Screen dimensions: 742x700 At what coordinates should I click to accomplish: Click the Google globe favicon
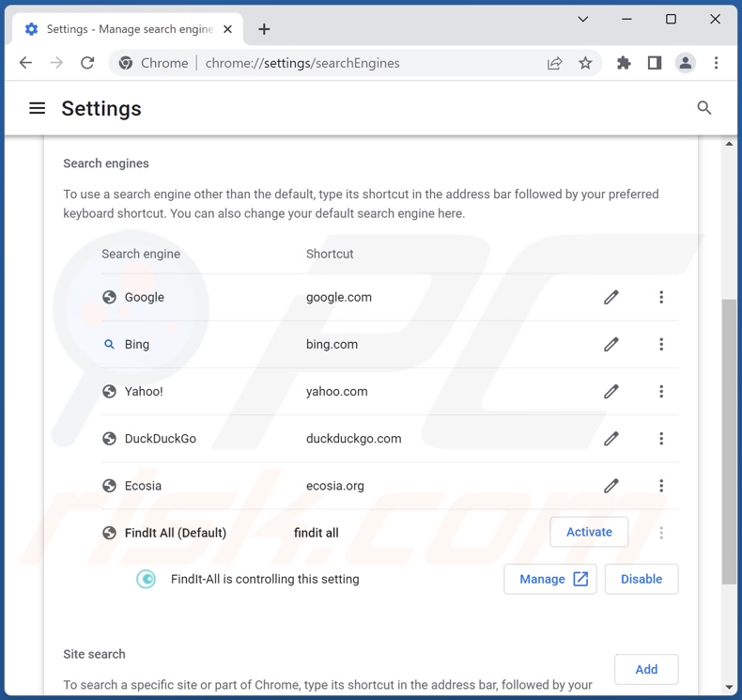(109, 297)
